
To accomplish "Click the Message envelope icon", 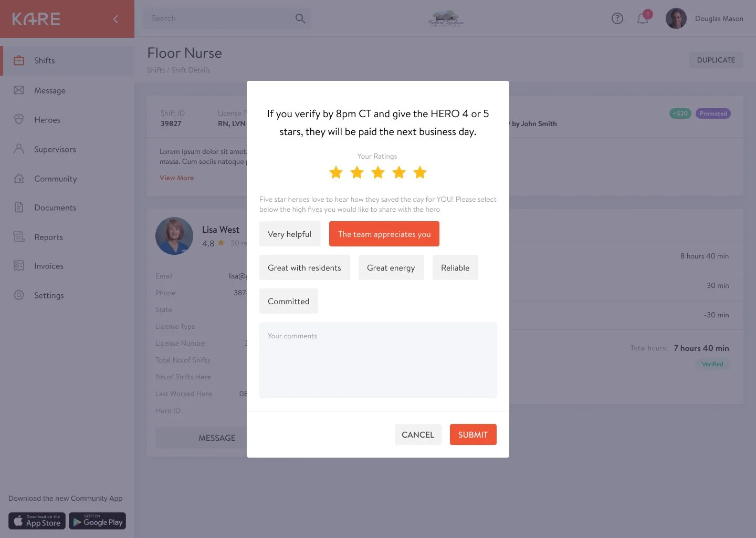I will (x=19, y=90).
